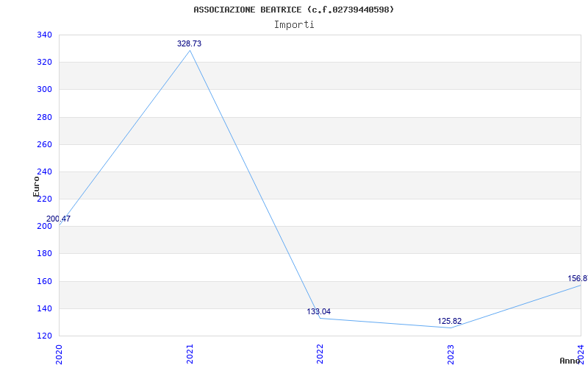The width and height of the screenshot is (588, 368).
Task: Select the 133.04 data label
Action: (319, 311)
